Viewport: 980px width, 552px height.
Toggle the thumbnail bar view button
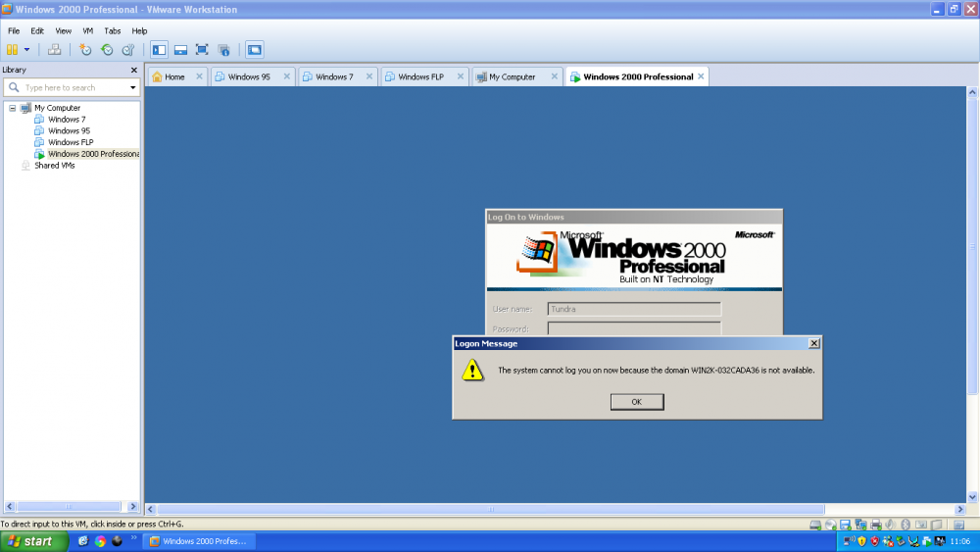tap(180, 49)
